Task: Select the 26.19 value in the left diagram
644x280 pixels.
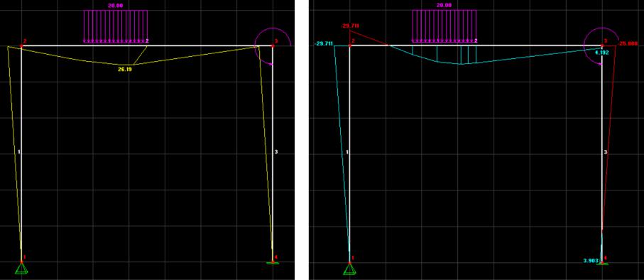Action: click(x=125, y=70)
